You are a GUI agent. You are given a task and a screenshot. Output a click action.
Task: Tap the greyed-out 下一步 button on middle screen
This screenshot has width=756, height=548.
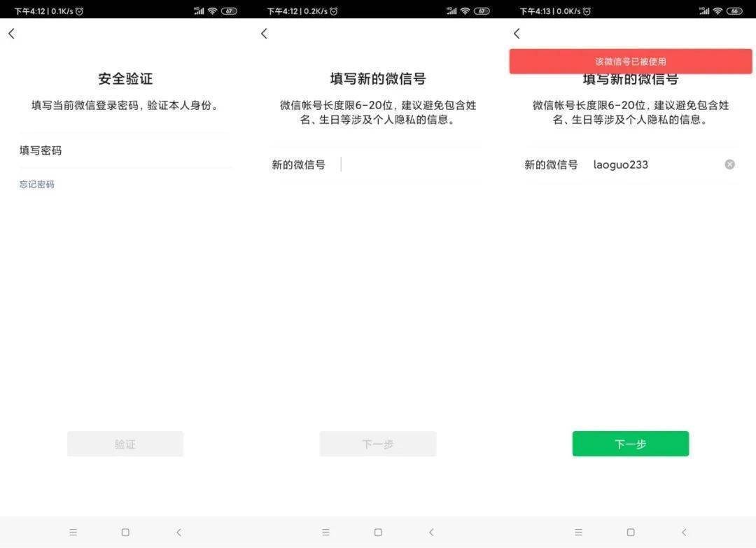378,444
